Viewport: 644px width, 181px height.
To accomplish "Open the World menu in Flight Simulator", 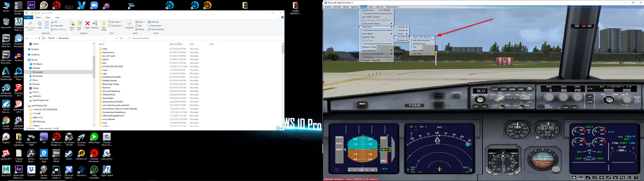I will (346, 7).
